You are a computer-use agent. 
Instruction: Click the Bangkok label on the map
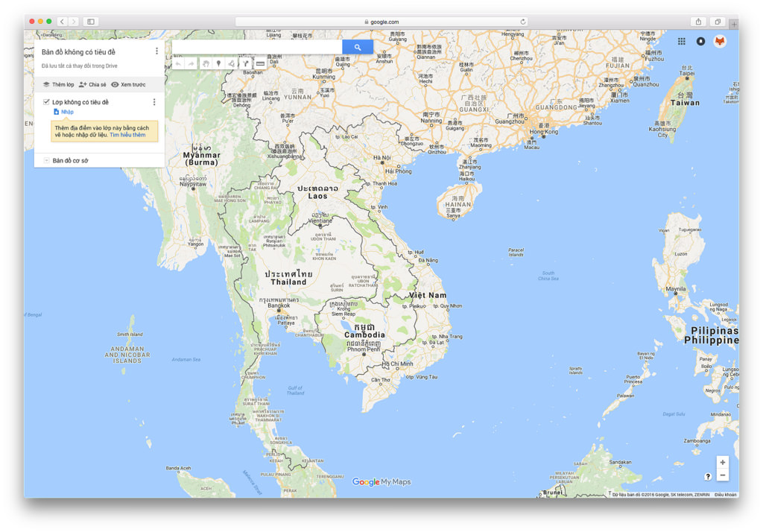(x=279, y=305)
